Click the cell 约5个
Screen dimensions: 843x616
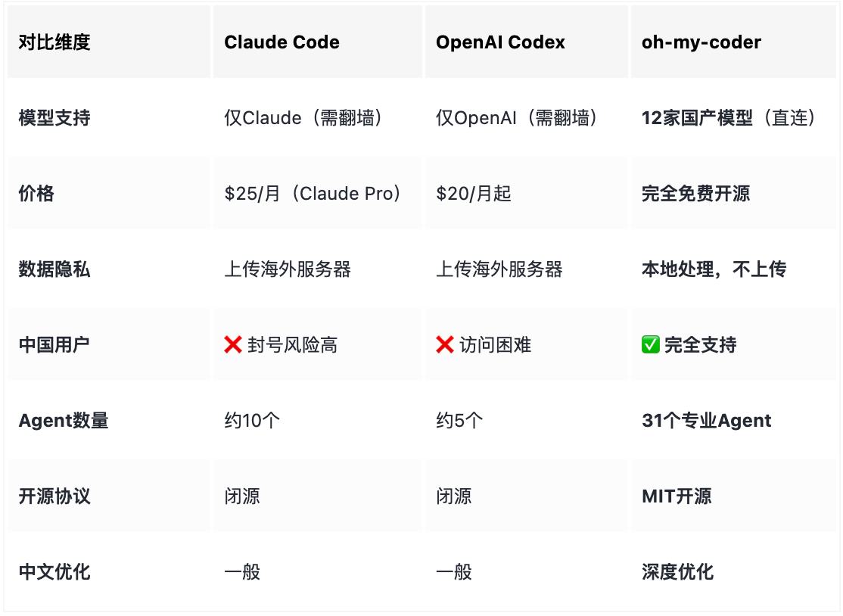459,420
